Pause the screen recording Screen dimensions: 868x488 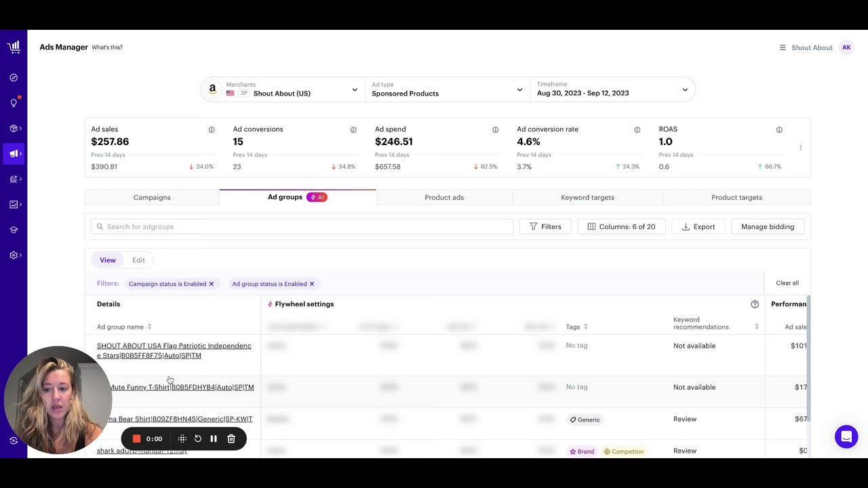(214, 439)
